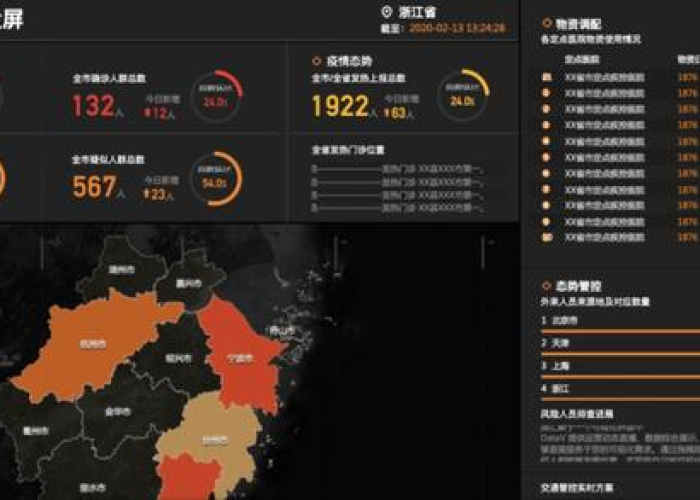Select the 丽水市 region on map
Image resolution: width=700 pixels, height=500 pixels.
92,487
